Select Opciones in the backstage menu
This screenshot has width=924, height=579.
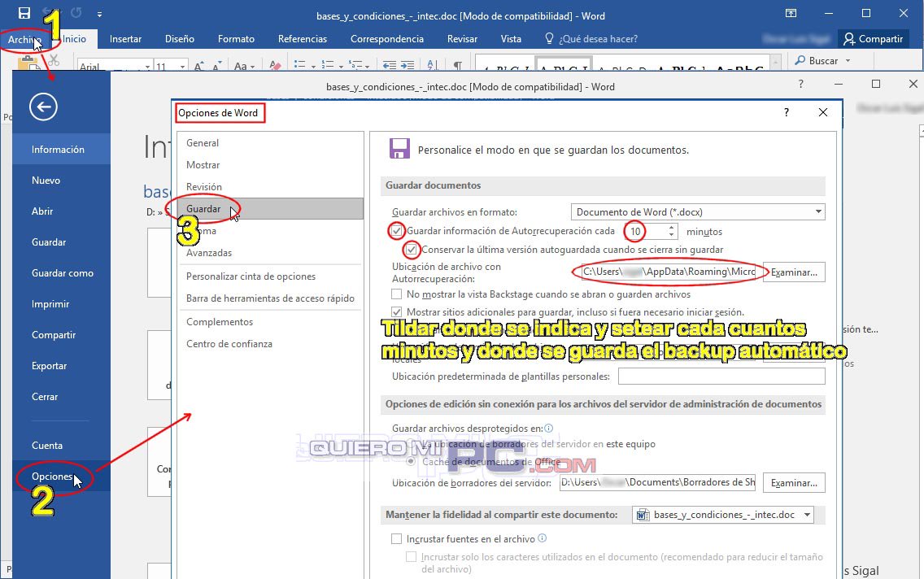click(x=61, y=476)
